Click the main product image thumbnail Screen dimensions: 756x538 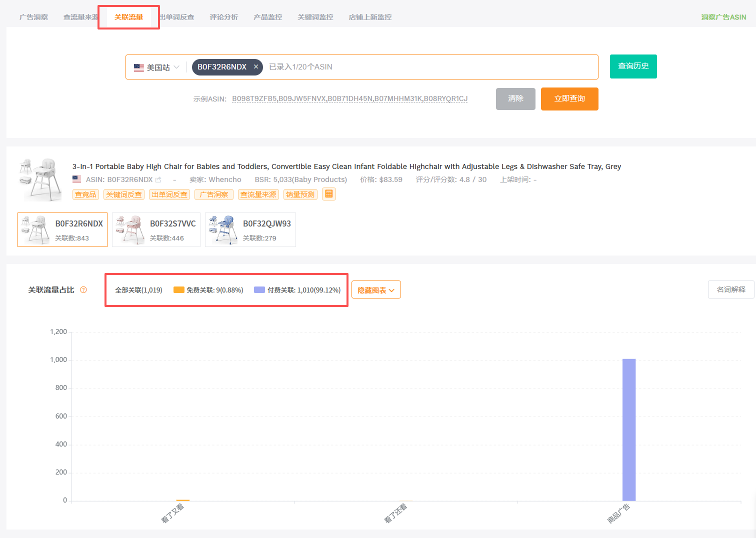click(x=39, y=179)
